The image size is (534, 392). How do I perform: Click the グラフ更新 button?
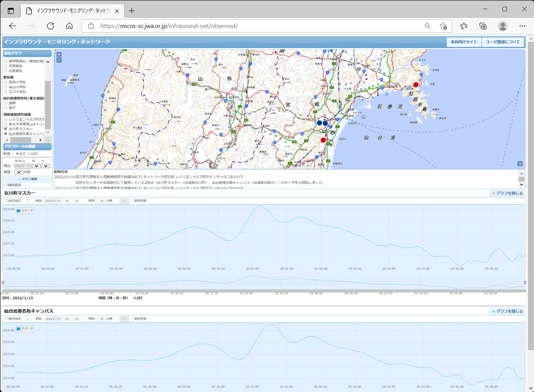[27, 179]
